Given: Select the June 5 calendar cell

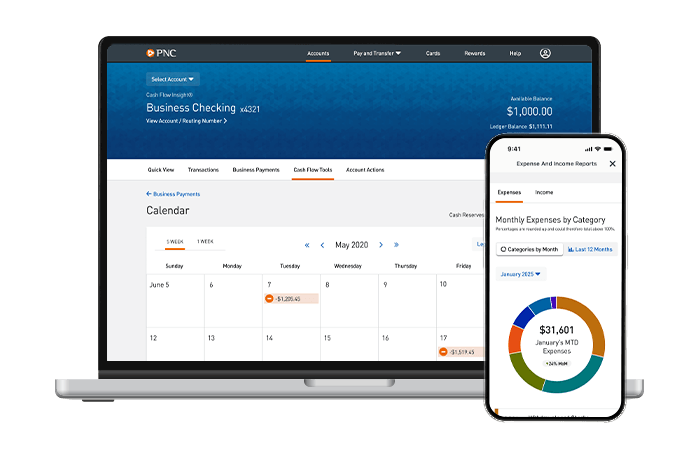Looking at the screenshot, I should [175, 301].
